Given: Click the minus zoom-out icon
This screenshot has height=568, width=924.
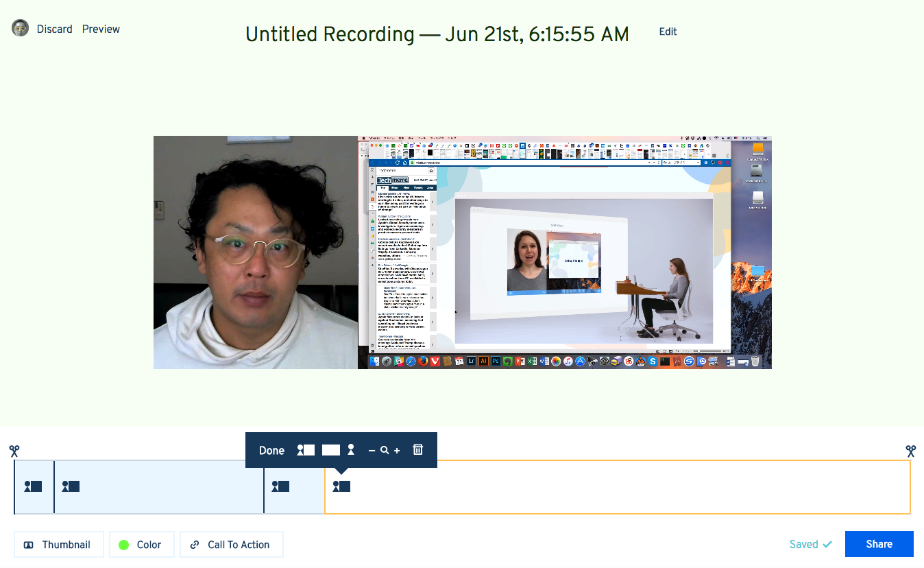Looking at the screenshot, I should [372, 451].
